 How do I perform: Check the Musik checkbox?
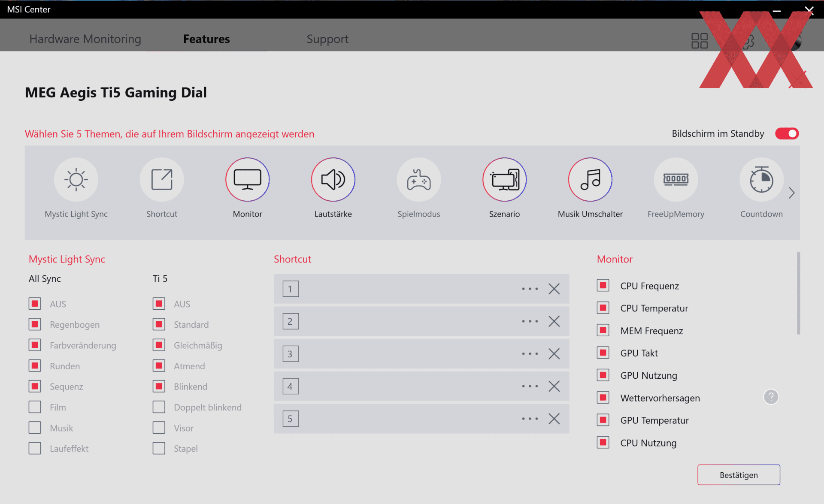point(35,428)
